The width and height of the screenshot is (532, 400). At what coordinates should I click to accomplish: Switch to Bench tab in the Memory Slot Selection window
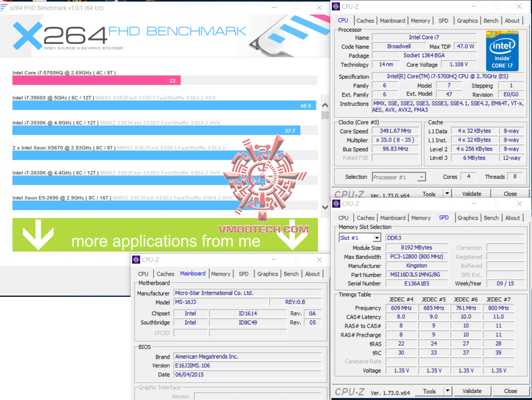click(x=491, y=218)
